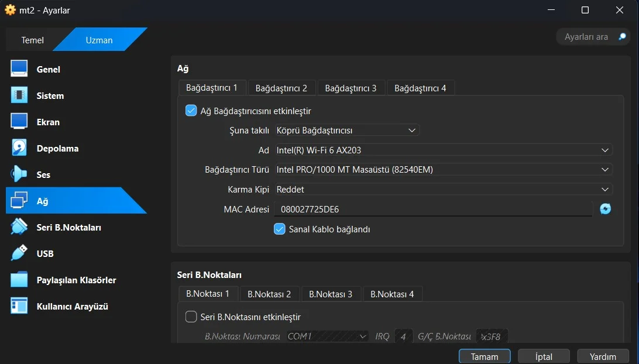
Task: Disable Ağ Bağdaştırıcısını etkinleştir checkbox
Action: pyautogui.click(x=191, y=111)
